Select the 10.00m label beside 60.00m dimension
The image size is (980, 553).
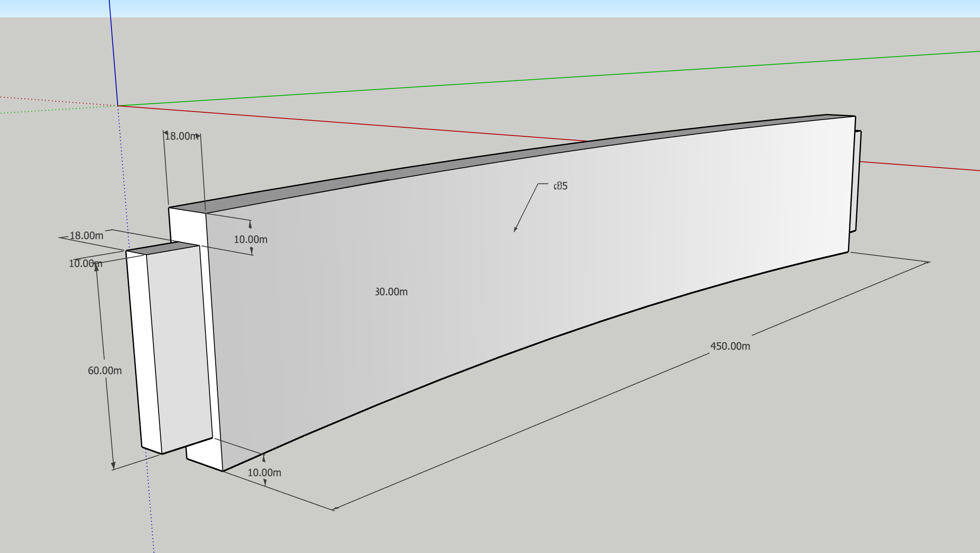pos(85,263)
